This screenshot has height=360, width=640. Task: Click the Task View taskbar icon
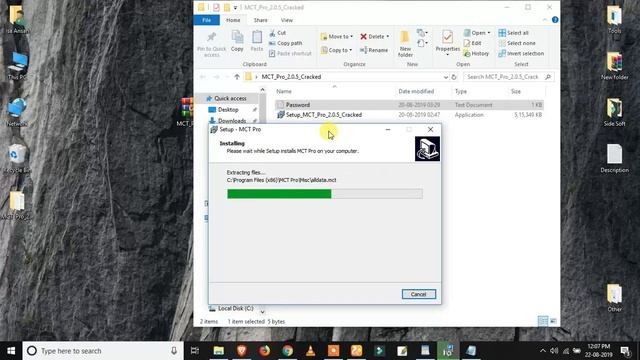click(x=195, y=351)
